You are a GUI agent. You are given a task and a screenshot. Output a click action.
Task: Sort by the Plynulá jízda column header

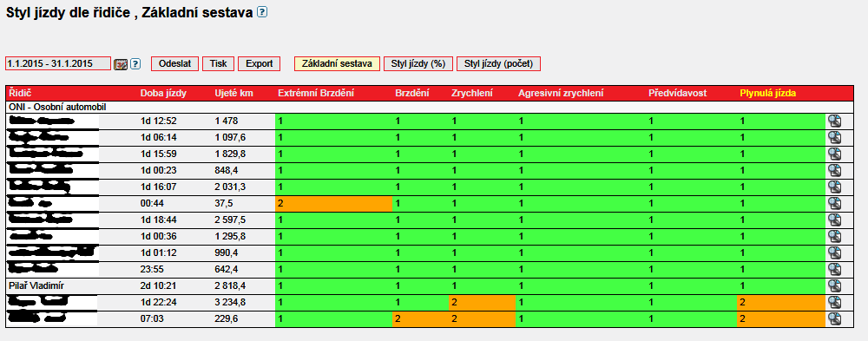768,94
